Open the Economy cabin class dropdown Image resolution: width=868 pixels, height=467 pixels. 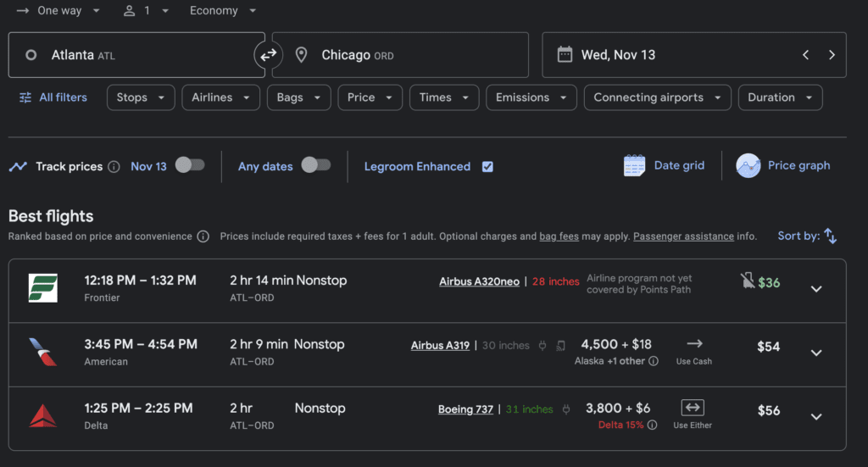[223, 10]
